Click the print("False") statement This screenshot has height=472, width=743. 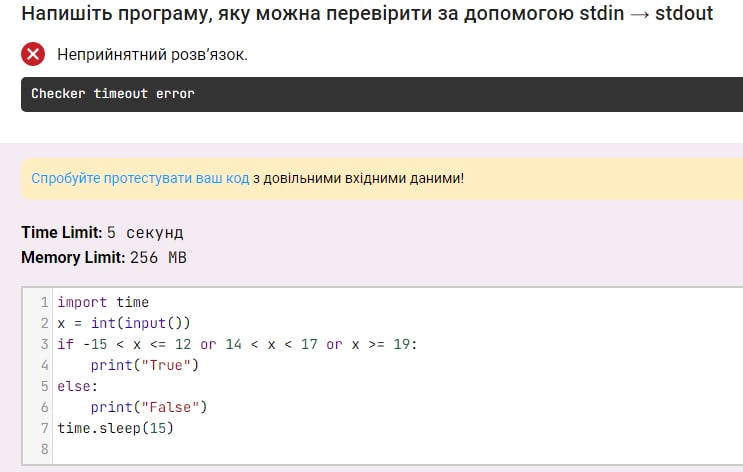[x=149, y=407]
